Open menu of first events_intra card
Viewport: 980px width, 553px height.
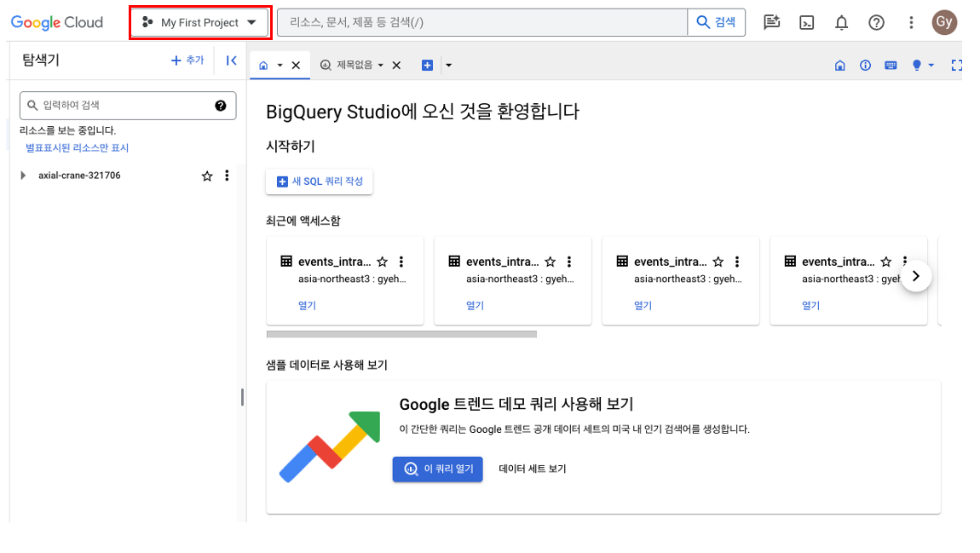coord(401,262)
